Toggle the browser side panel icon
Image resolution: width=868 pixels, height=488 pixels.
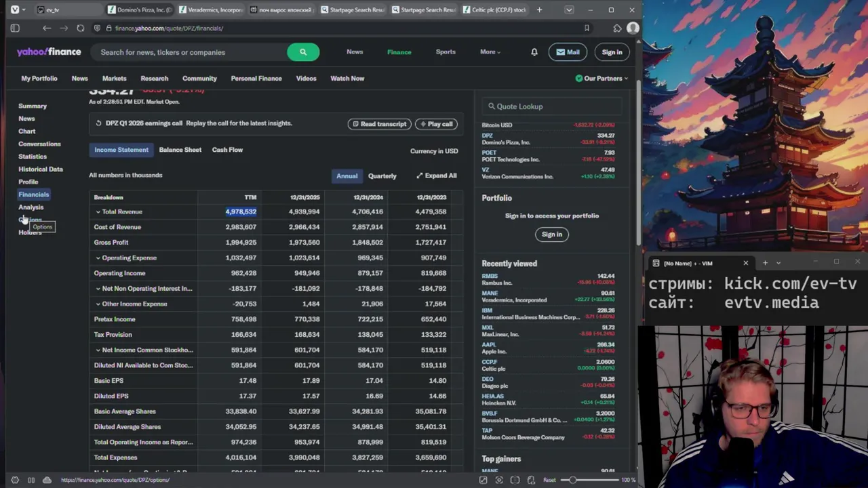click(x=15, y=28)
